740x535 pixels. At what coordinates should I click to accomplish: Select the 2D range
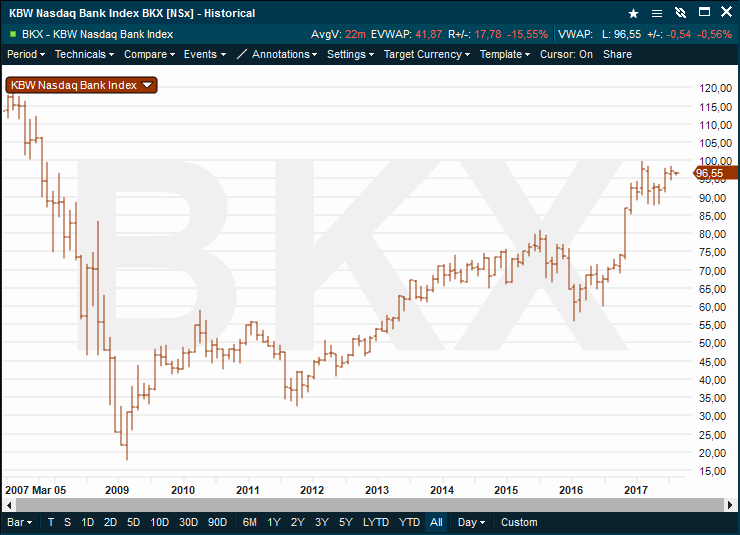[x=110, y=522]
